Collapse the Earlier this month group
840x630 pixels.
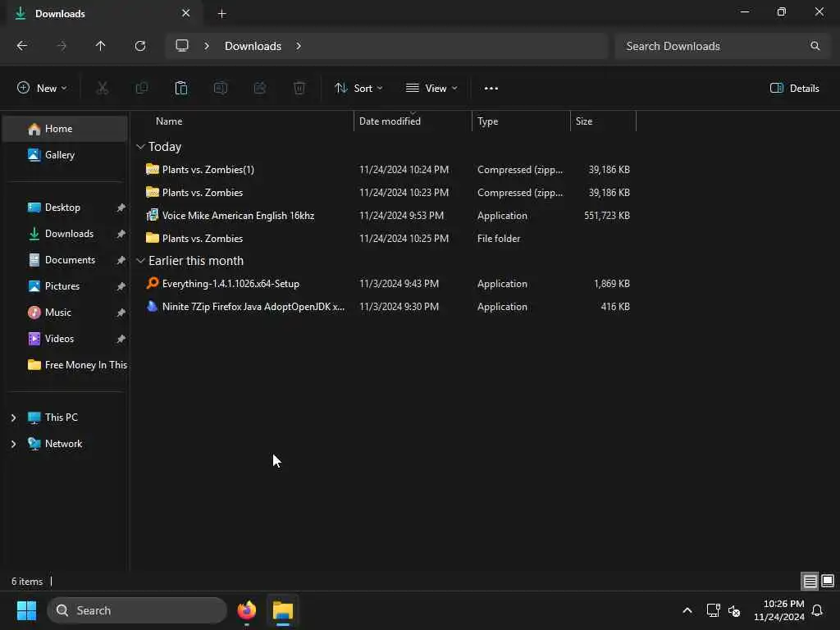point(140,260)
